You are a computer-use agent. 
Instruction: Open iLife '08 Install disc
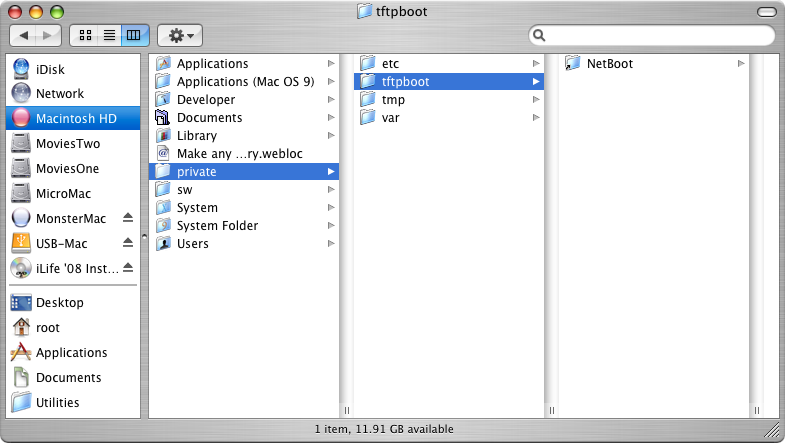point(73,269)
